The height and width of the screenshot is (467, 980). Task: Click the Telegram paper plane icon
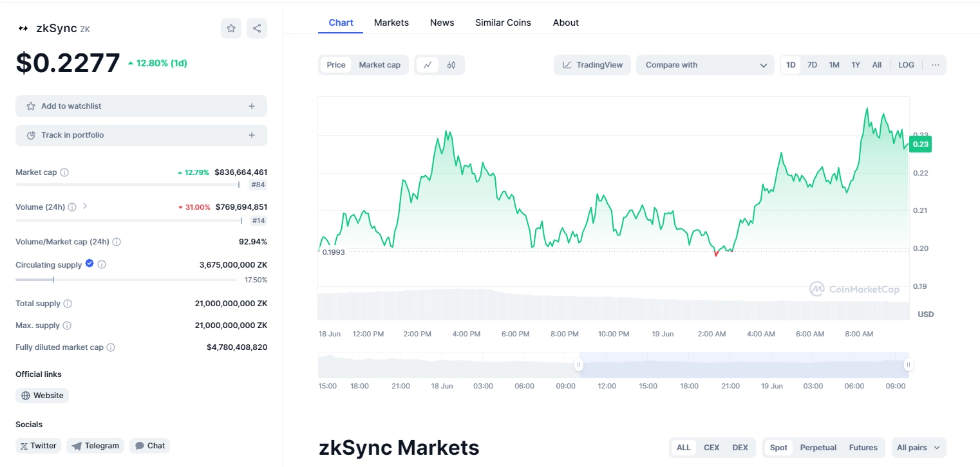(77, 446)
